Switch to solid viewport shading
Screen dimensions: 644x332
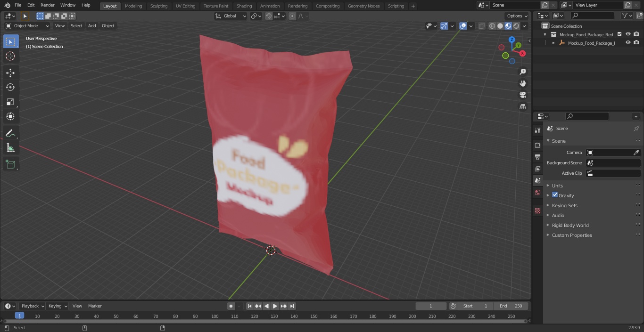pos(500,26)
